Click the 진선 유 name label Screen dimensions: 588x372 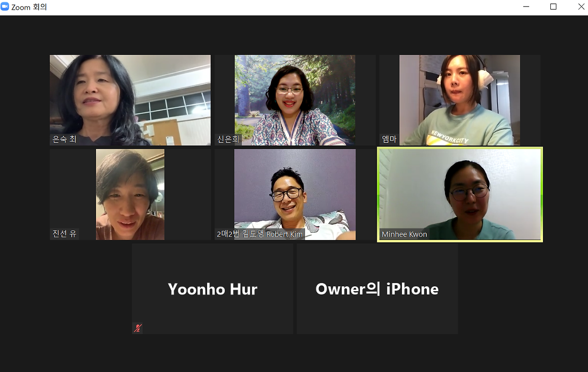click(x=64, y=234)
